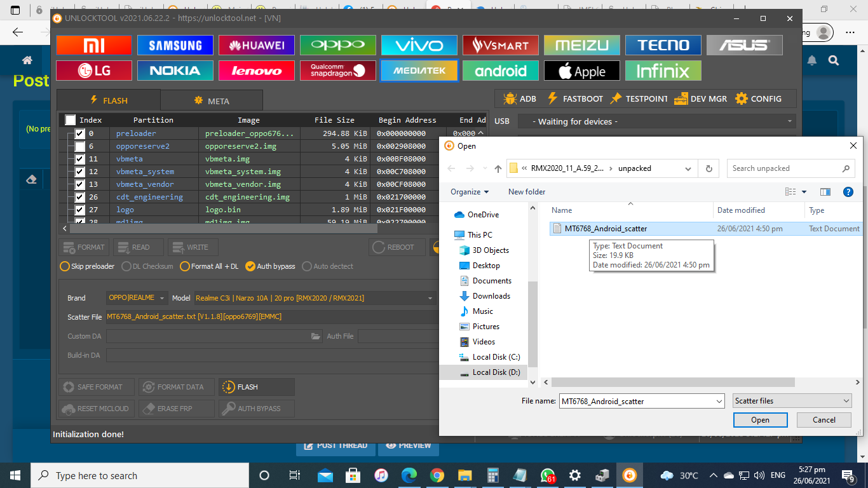This screenshot has height=488, width=868.
Task: Open DEV MGR device manager
Action: (x=700, y=98)
